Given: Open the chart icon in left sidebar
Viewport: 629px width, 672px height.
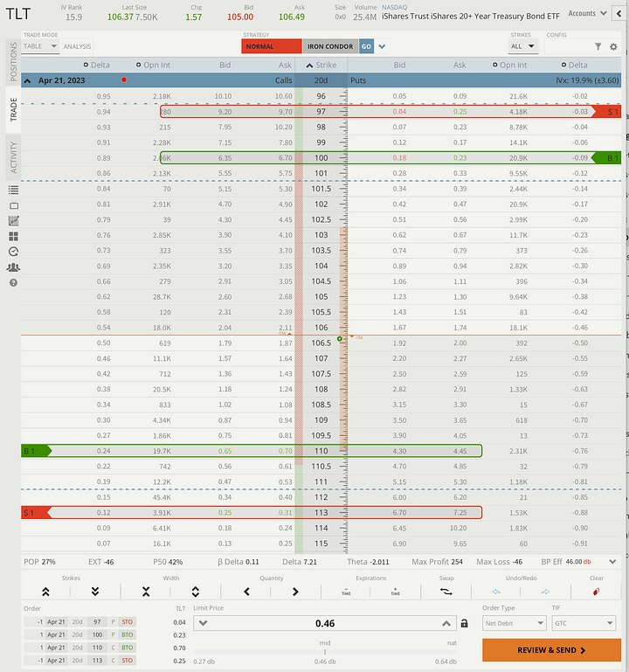Looking at the screenshot, I should [x=13, y=221].
